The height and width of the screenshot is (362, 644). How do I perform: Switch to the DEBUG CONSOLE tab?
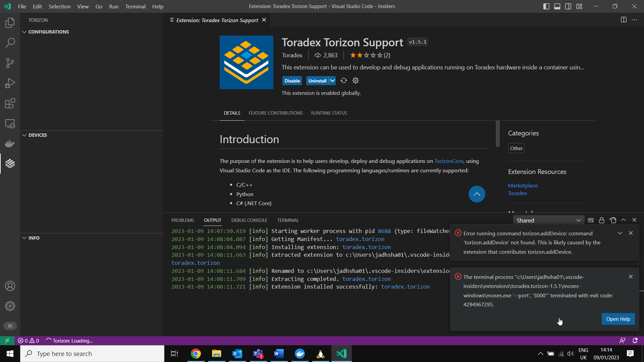pyautogui.click(x=249, y=220)
